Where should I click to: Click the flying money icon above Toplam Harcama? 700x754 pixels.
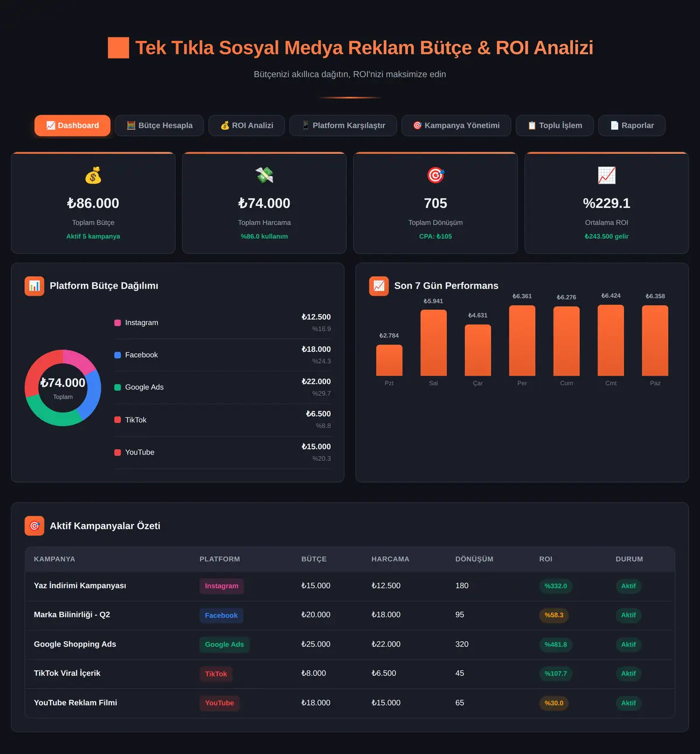click(x=264, y=175)
